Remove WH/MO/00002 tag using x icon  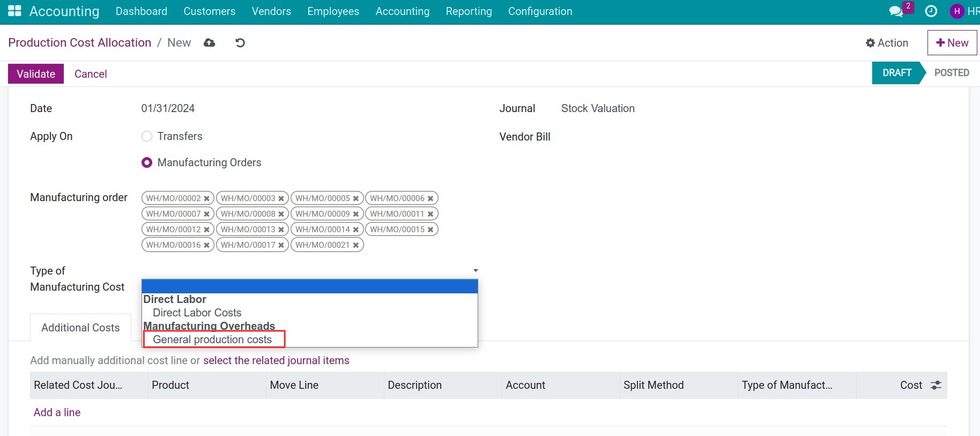206,198
